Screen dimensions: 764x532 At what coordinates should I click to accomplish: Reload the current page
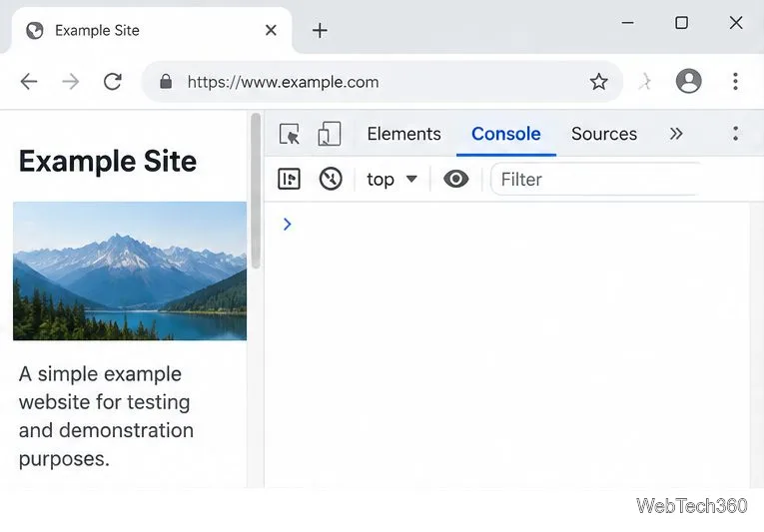(113, 82)
